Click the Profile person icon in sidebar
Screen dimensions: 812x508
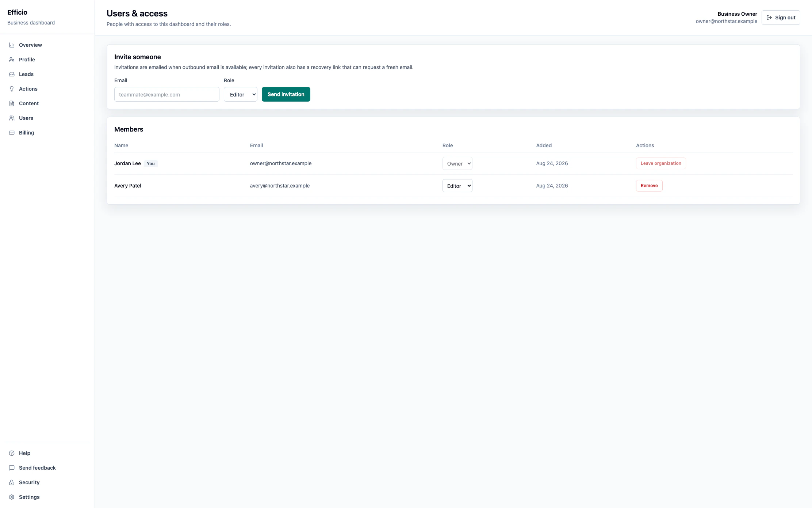pos(12,60)
